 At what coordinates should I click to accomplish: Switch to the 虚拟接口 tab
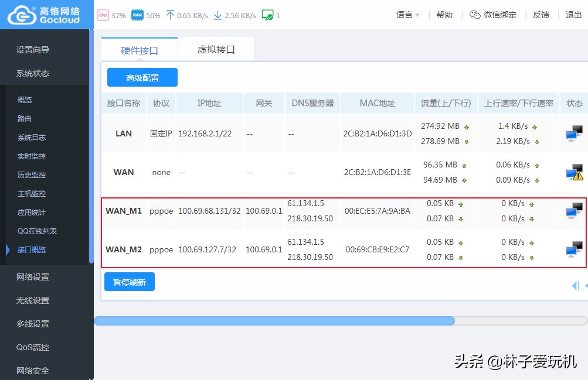pyautogui.click(x=216, y=50)
